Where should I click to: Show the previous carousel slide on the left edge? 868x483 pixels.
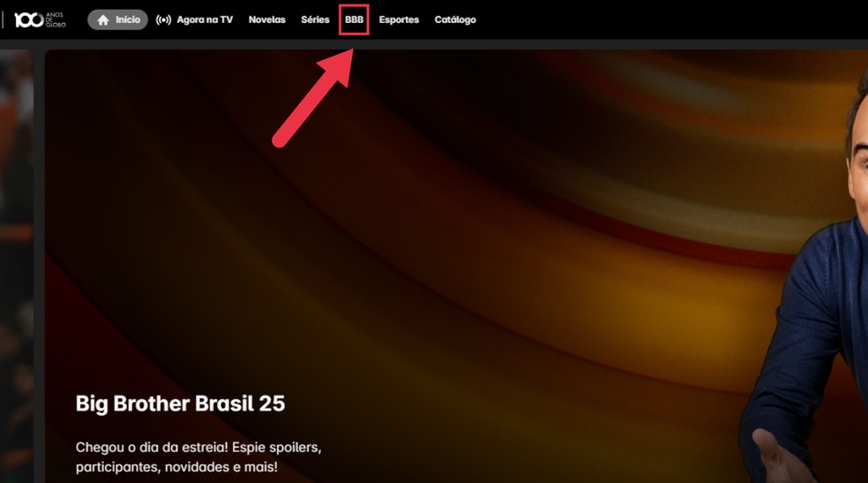17,266
